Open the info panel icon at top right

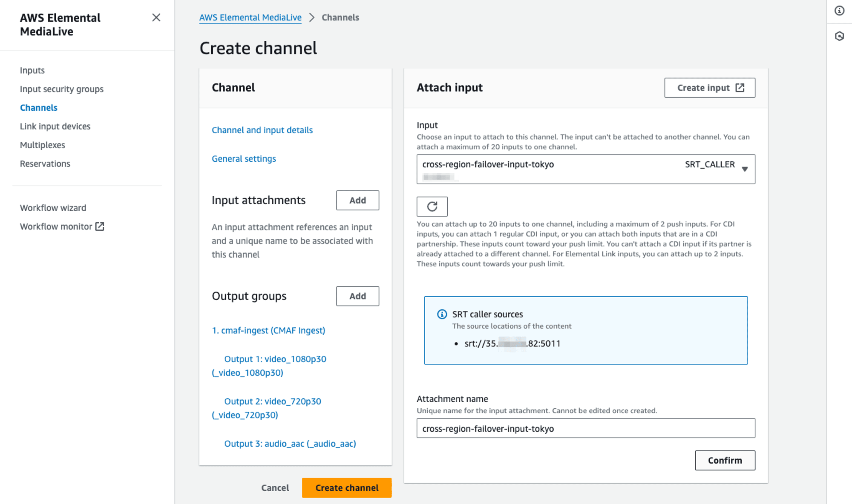click(x=839, y=11)
